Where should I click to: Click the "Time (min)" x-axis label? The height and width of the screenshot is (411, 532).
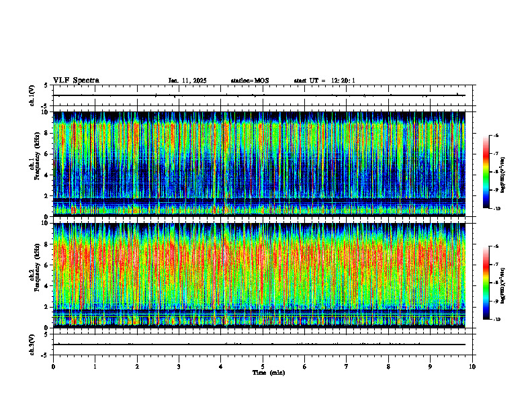tap(269, 373)
